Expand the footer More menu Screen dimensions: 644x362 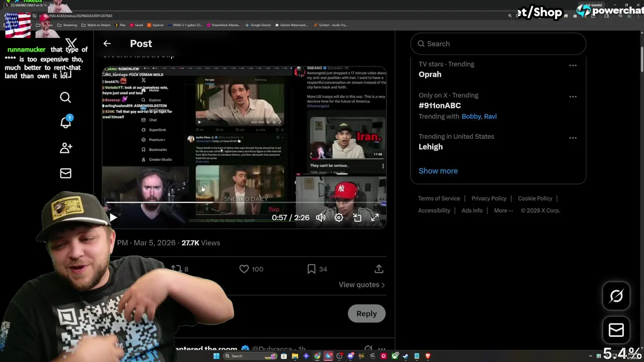click(x=503, y=211)
